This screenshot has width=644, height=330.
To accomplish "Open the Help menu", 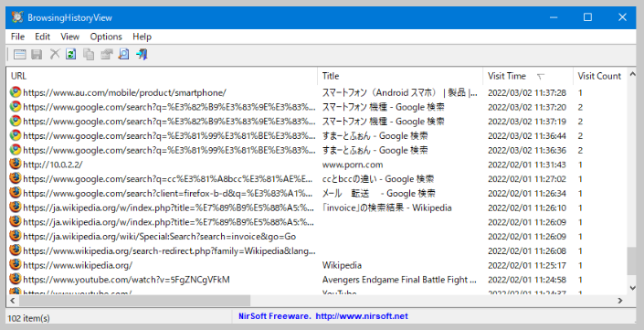I will 143,37.
